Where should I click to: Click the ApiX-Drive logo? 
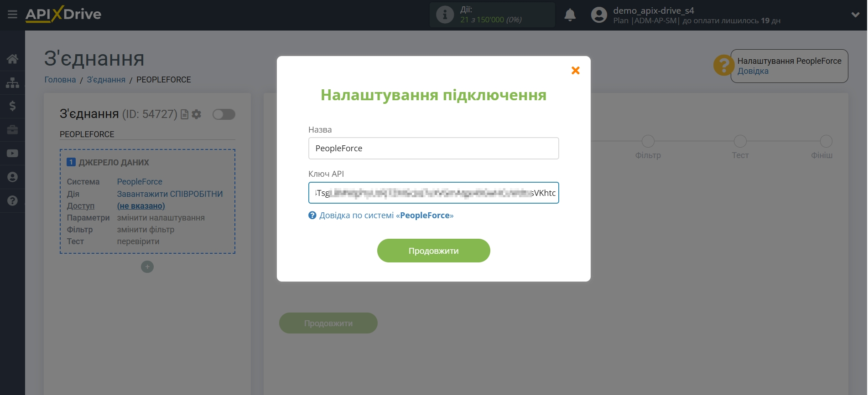pos(63,15)
